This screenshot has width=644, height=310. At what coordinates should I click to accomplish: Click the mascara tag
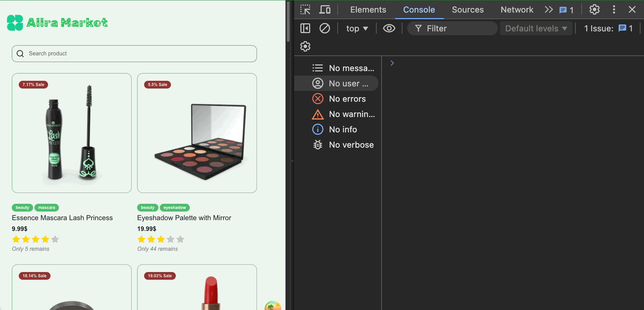click(47, 208)
